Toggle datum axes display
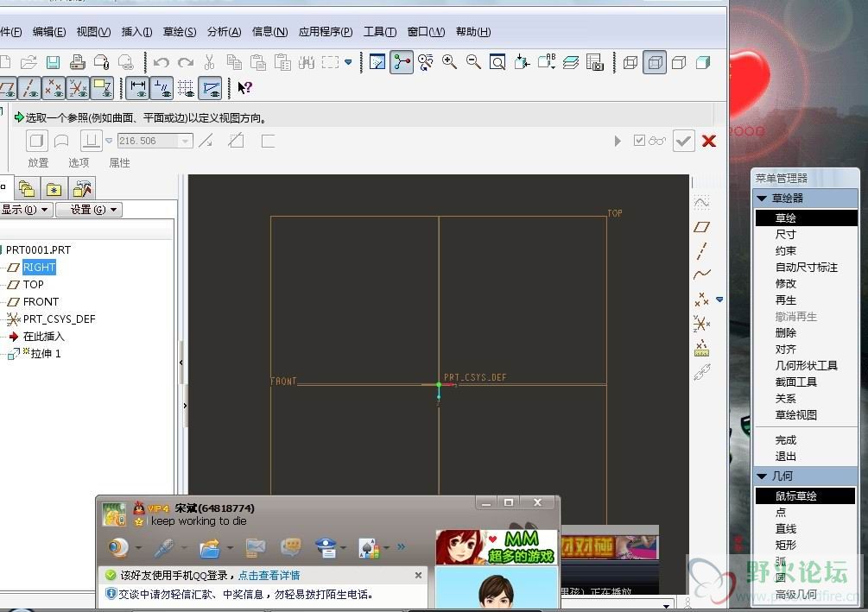Screen dimensions: 868x612 coord(30,88)
